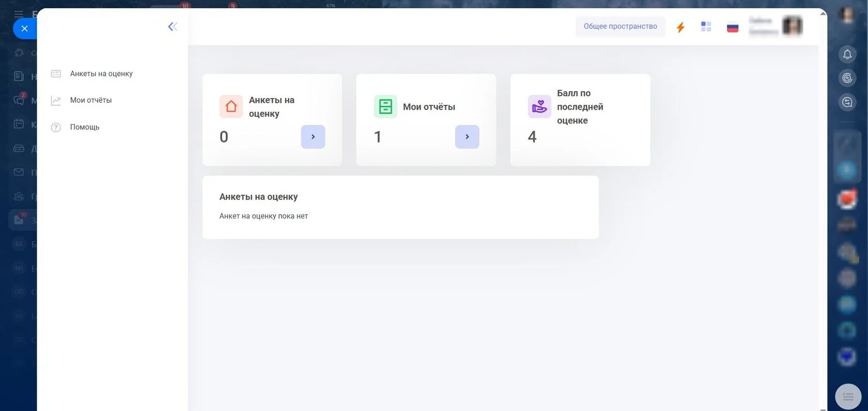Open Мои отчёты in sidebar
The width and height of the screenshot is (868, 411).
point(91,100)
